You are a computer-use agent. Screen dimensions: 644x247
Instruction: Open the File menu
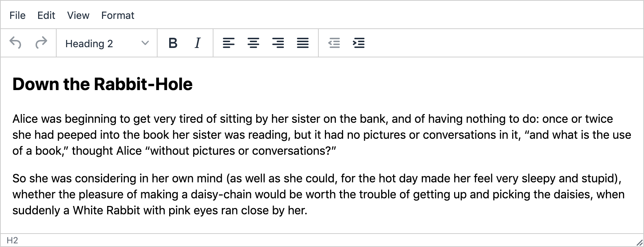click(x=17, y=15)
